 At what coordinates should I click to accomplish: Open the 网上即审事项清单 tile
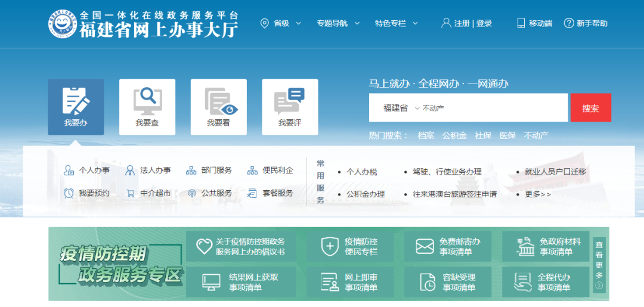(x=350, y=283)
